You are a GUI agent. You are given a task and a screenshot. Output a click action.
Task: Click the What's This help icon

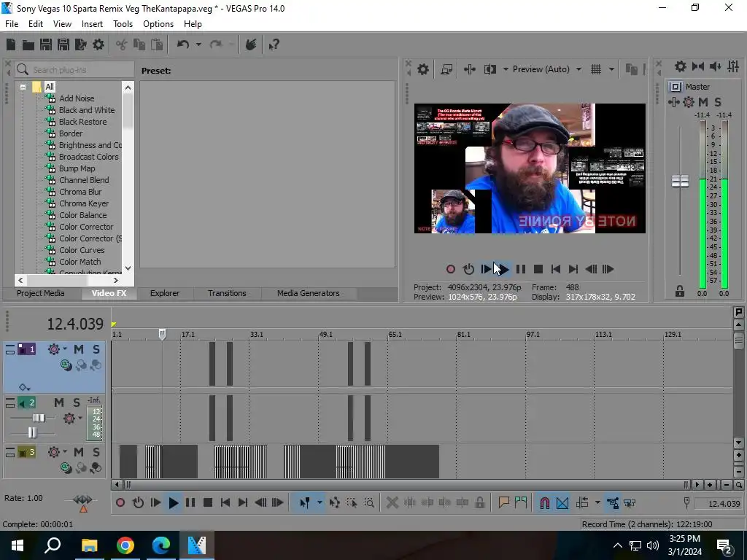click(x=274, y=44)
